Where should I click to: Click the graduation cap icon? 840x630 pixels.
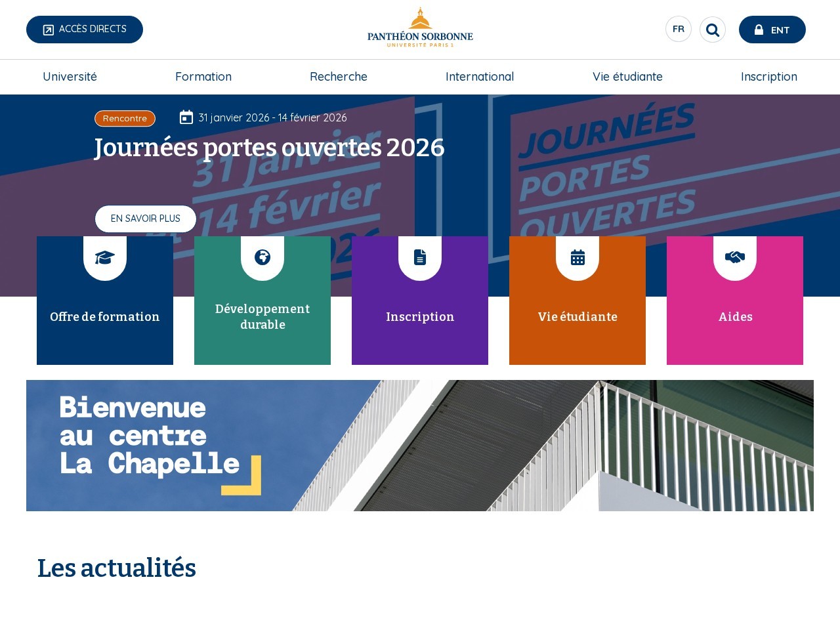(105, 257)
